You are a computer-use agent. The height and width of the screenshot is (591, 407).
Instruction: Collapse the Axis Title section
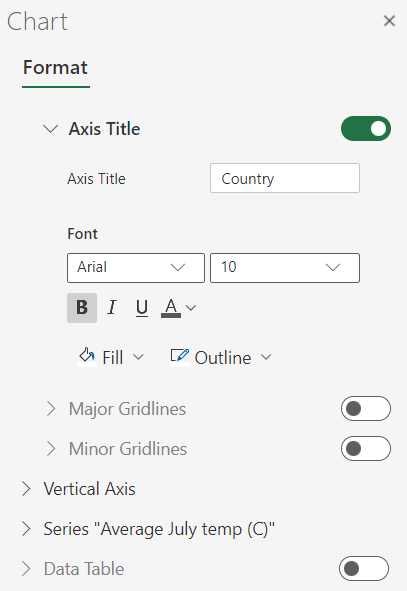[50, 129]
